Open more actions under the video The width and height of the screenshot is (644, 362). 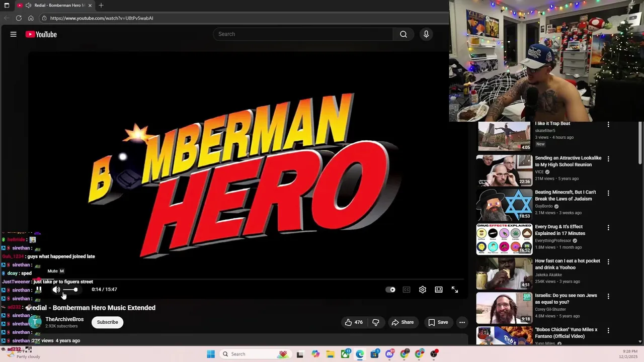click(462, 322)
